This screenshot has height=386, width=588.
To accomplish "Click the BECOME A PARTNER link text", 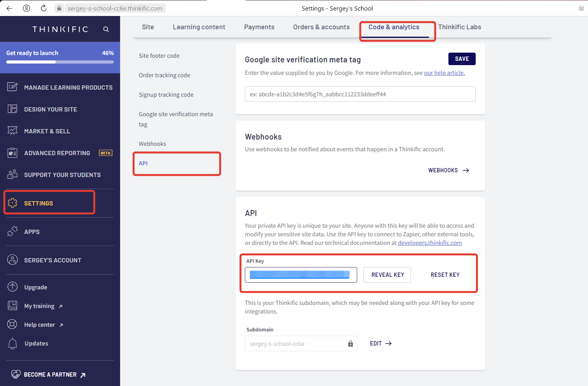I will (x=50, y=375).
